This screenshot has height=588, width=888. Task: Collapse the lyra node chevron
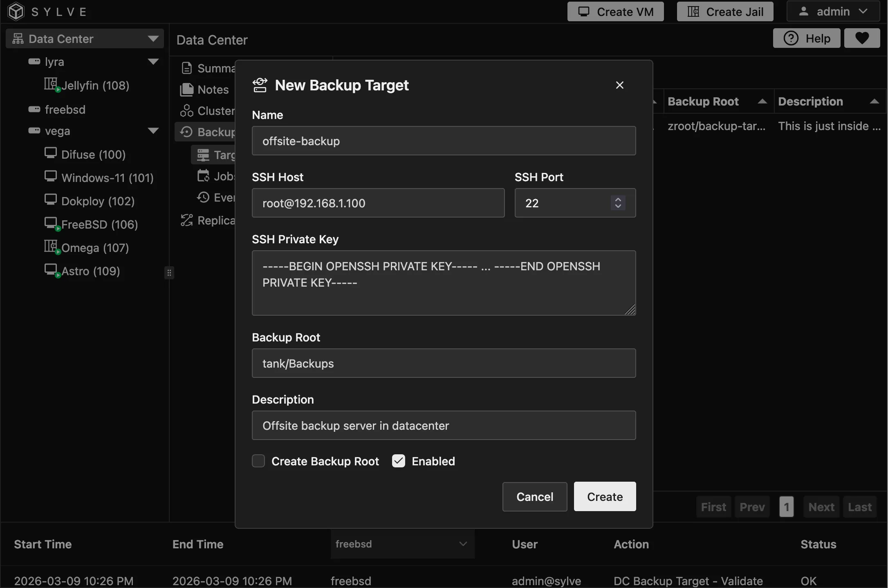153,61
